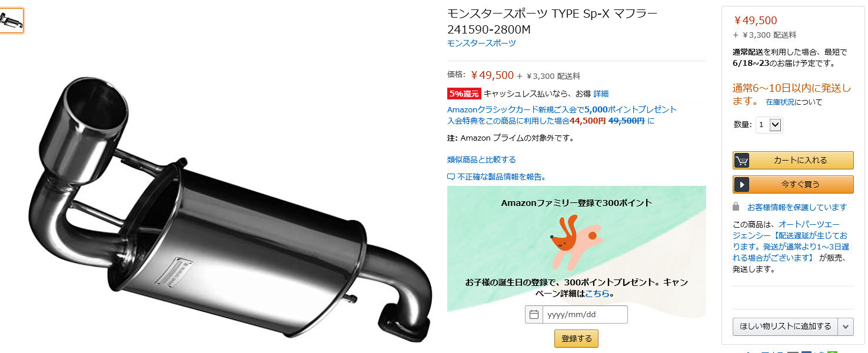Expand the ほしい物リスト dropdown arrow

846,327
